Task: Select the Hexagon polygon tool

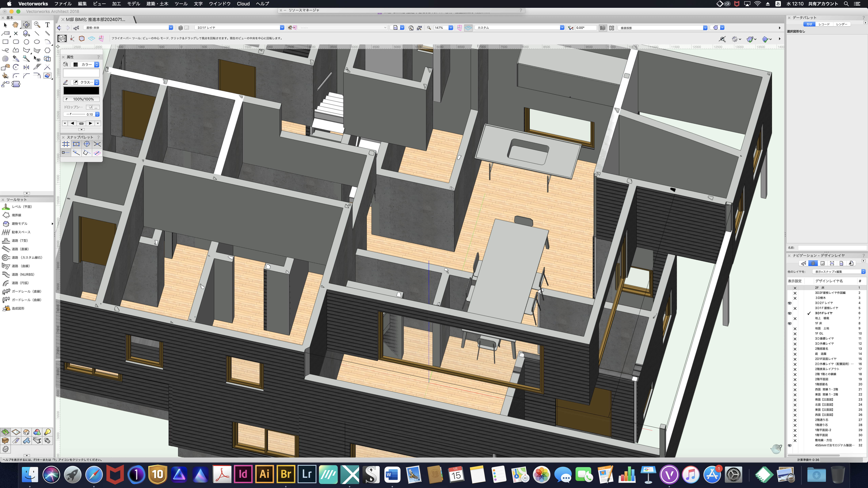Action: click(47, 50)
